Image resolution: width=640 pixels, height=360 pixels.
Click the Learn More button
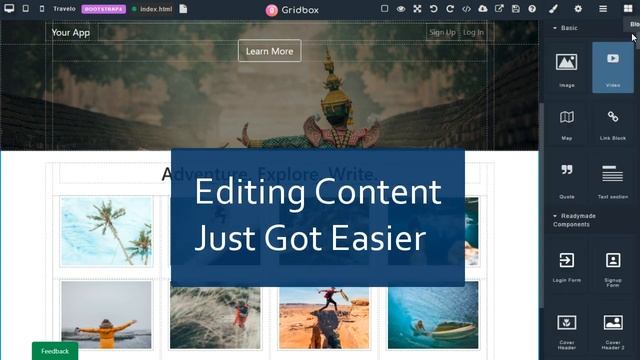tap(270, 51)
